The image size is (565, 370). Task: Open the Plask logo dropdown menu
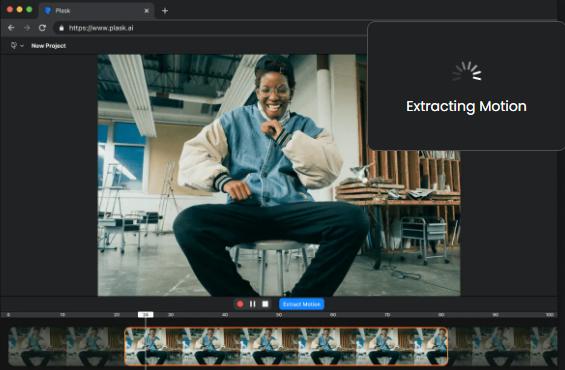point(17,45)
